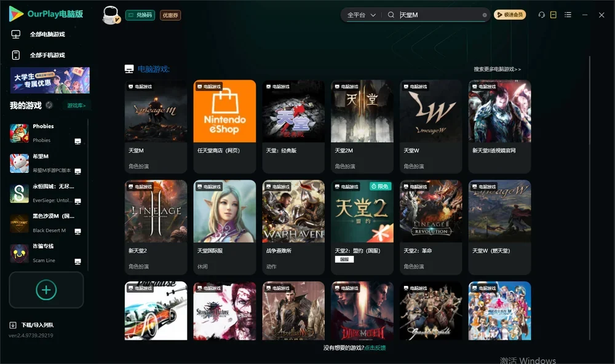
Task: Open 搜索更多电脑游戏>> link
Action: pos(497,69)
